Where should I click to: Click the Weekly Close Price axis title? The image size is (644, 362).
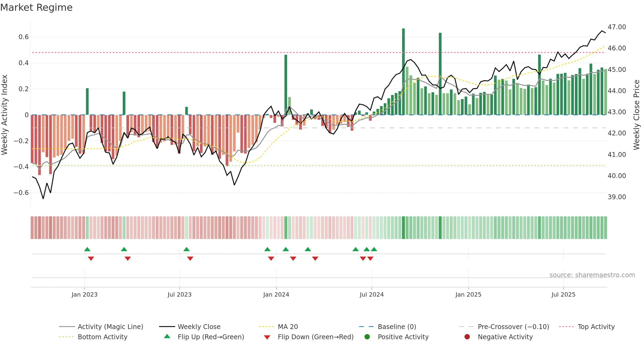click(x=636, y=115)
